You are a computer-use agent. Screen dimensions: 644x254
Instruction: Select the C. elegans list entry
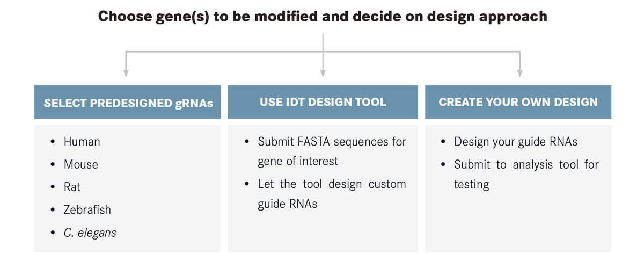(x=90, y=233)
